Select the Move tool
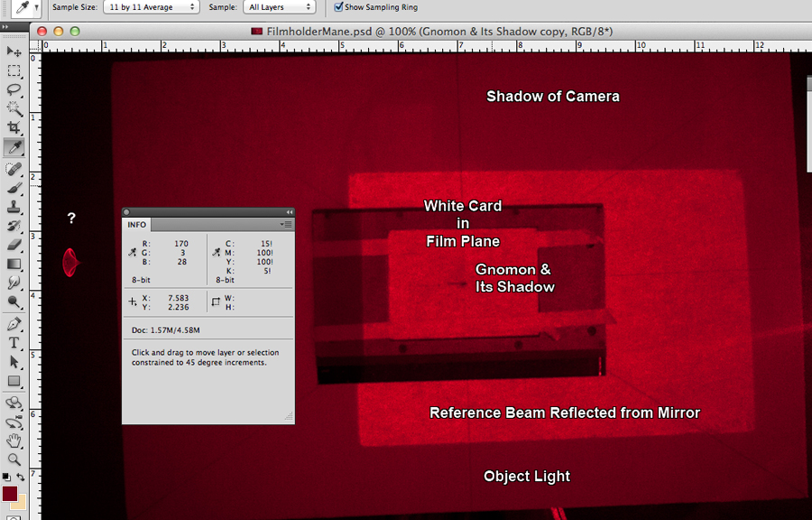This screenshot has width=812, height=520. tap(14, 51)
